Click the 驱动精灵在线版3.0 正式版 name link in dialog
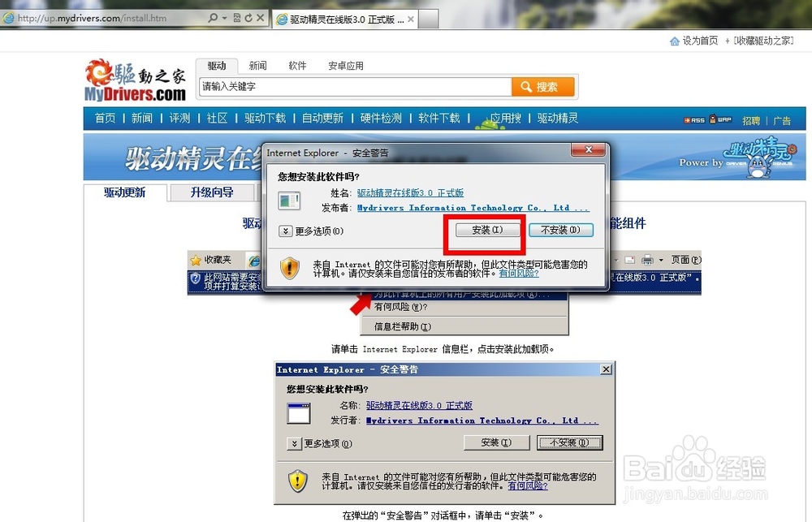Image resolution: width=812 pixels, height=522 pixels. pyautogui.click(x=410, y=192)
